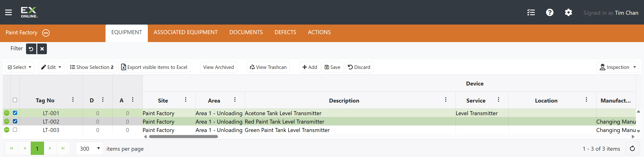Open the hamburger navigation menu
Screen dimensions: 644x157
pos(8,12)
